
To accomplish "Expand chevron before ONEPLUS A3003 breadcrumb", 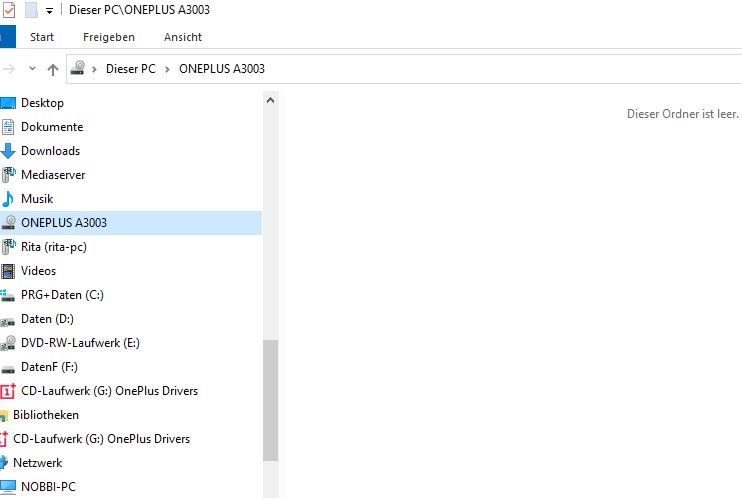I will (167, 69).
